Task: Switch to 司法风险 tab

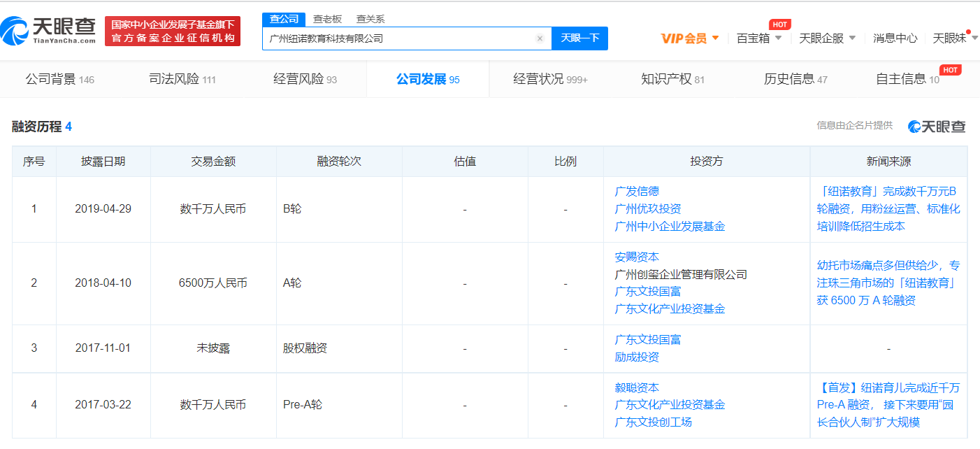Action: tap(182, 79)
